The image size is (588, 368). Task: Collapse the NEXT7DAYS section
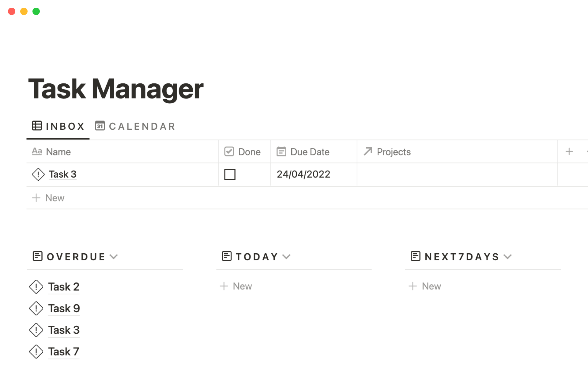pyautogui.click(x=508, y=256)
